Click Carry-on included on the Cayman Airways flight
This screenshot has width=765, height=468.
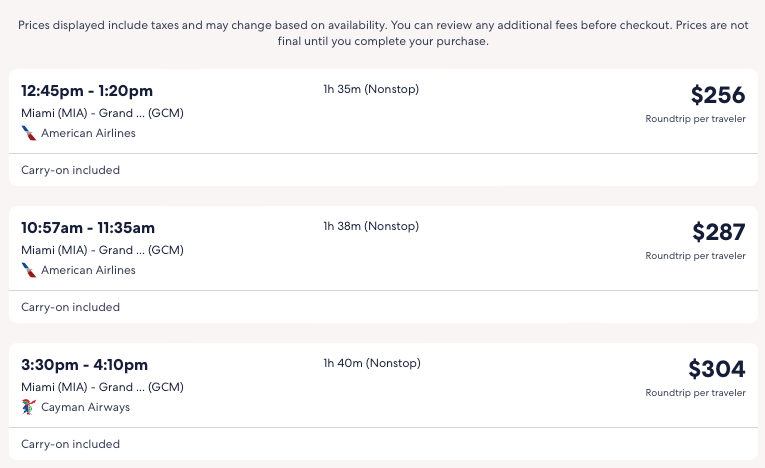coord(70,444)
